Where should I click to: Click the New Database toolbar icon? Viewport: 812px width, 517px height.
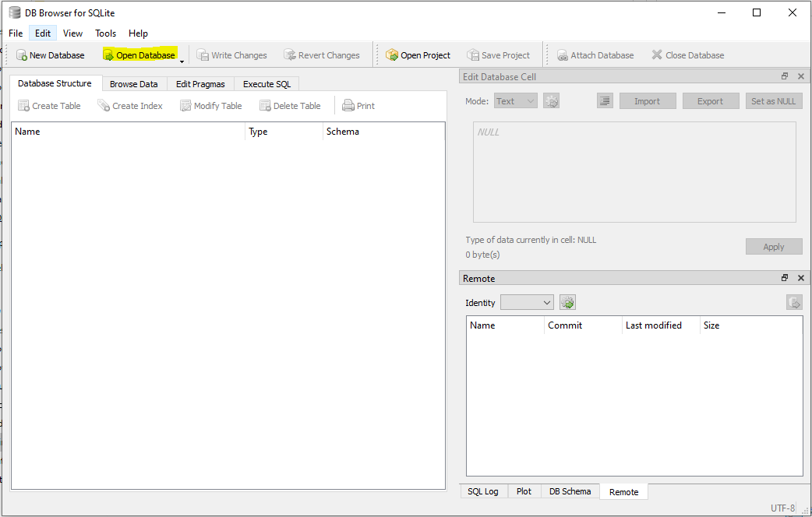[x=22, y=55]
